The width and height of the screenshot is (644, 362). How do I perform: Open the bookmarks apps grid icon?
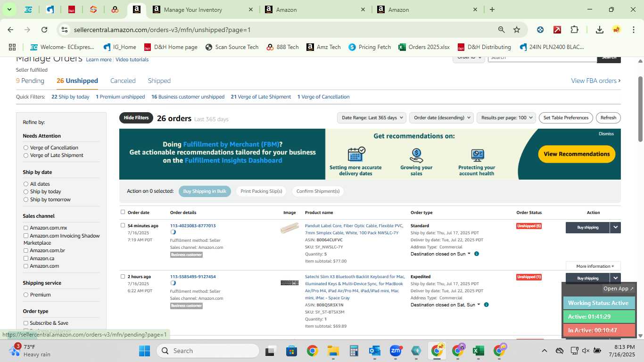[12, 47]
